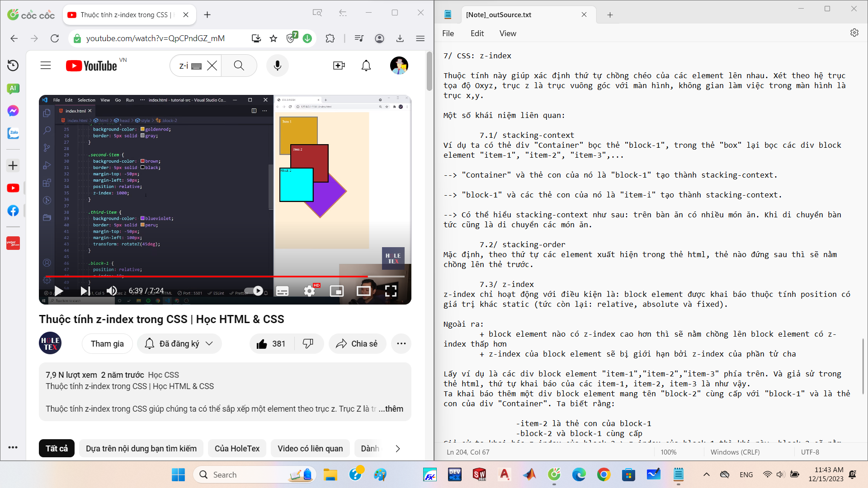The width and height of the screenshot is (868, 488).
Task: Expand description with ...thêm
Action: click(391, 409)
